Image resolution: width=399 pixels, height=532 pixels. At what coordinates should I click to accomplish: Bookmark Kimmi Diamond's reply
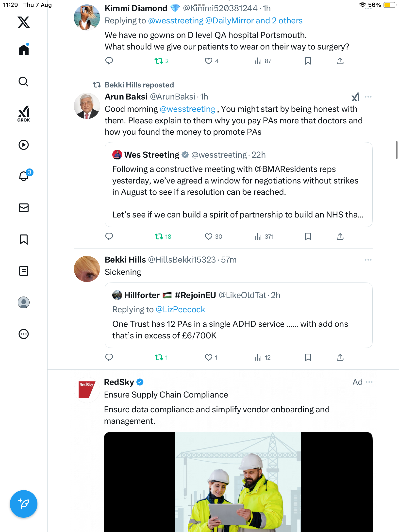tap(308, 61)
